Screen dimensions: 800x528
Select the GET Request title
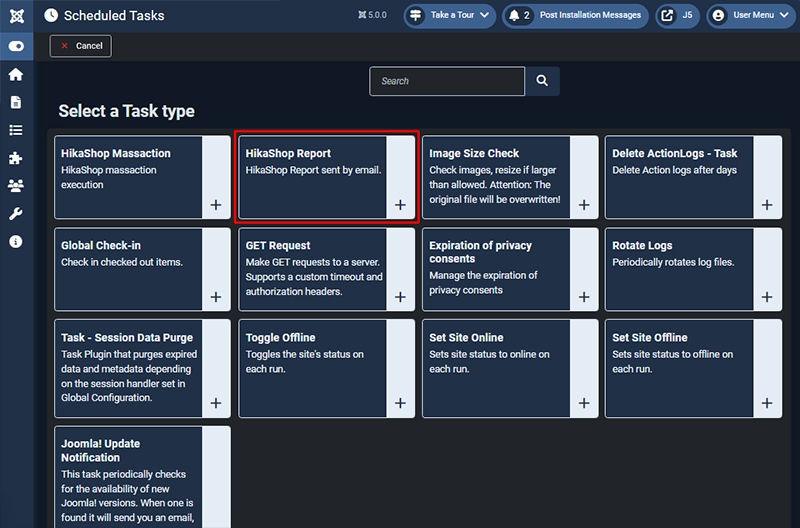[278, 245]
